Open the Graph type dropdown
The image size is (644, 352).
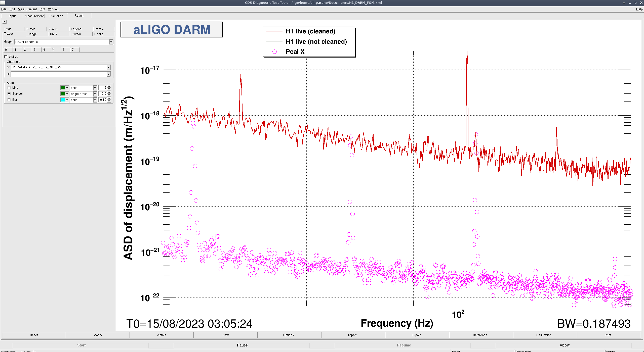[111, 42]
